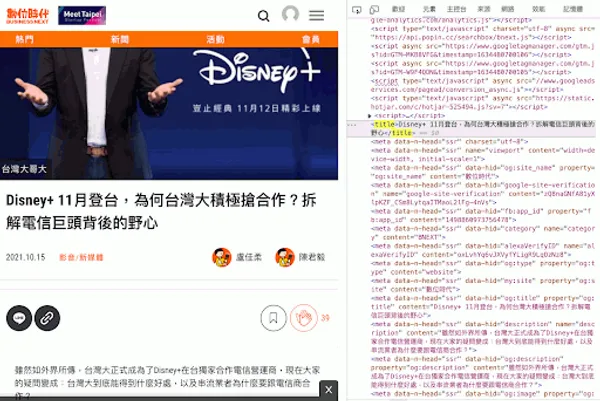Viewport: 600px width, 401px height.
Task: Open first author's avatar by the date
Action: tap(222, 257)
